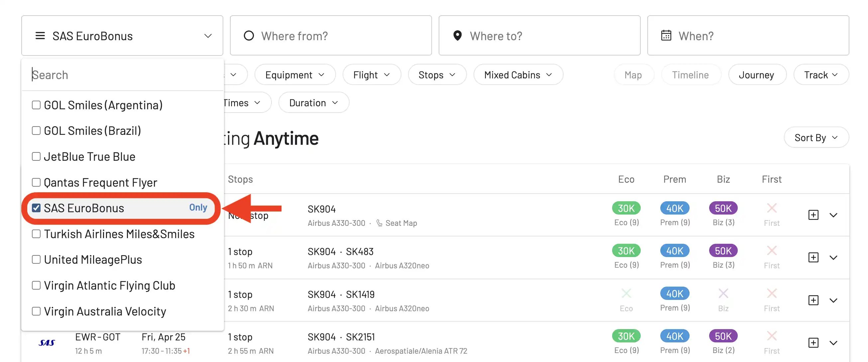Click the Only link for SAS EuroBonus
The width and height of the screenshot is (868, 362).
point(198,208)
